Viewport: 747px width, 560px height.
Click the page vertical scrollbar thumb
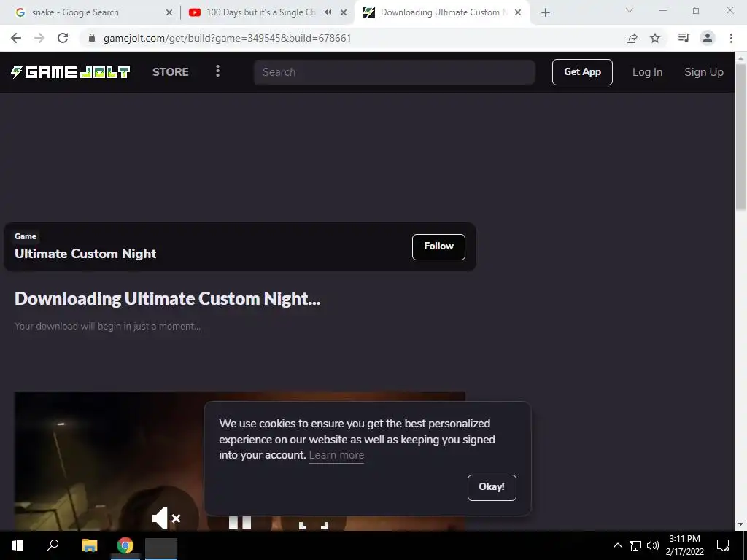point(740,137)
